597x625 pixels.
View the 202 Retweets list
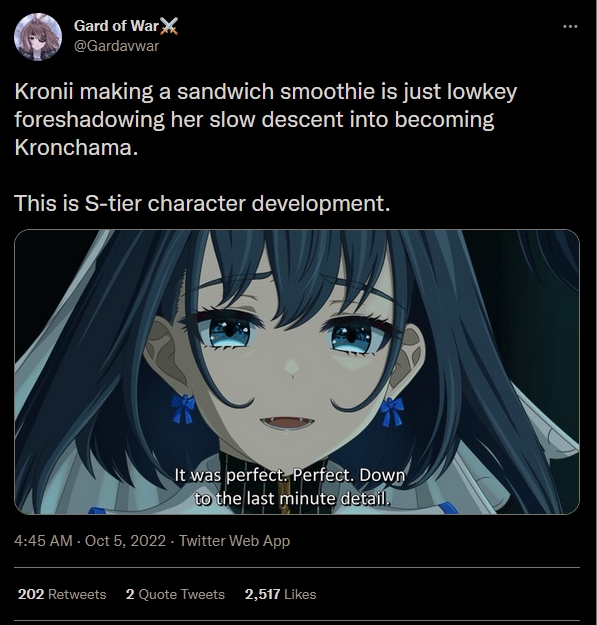[x=62, y=594]
